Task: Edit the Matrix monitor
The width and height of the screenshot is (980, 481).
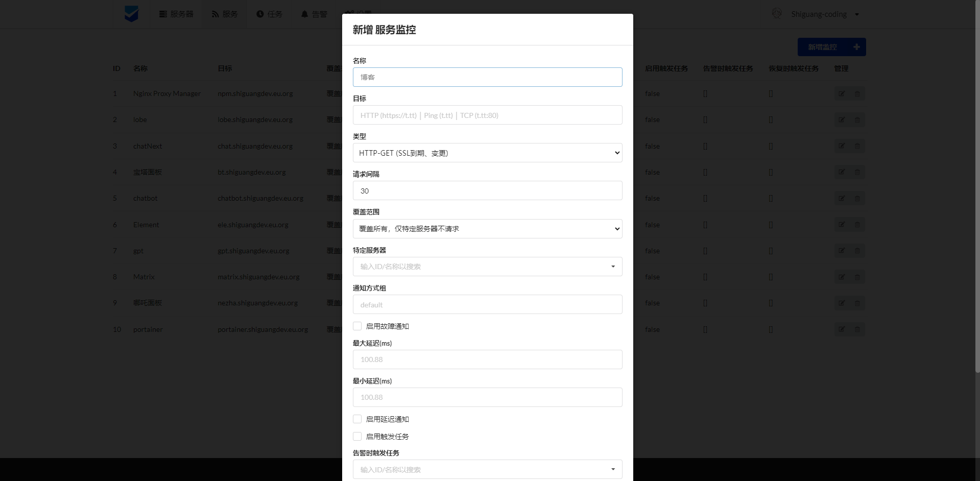Action: pyautogui.click(x=842, y=277)
